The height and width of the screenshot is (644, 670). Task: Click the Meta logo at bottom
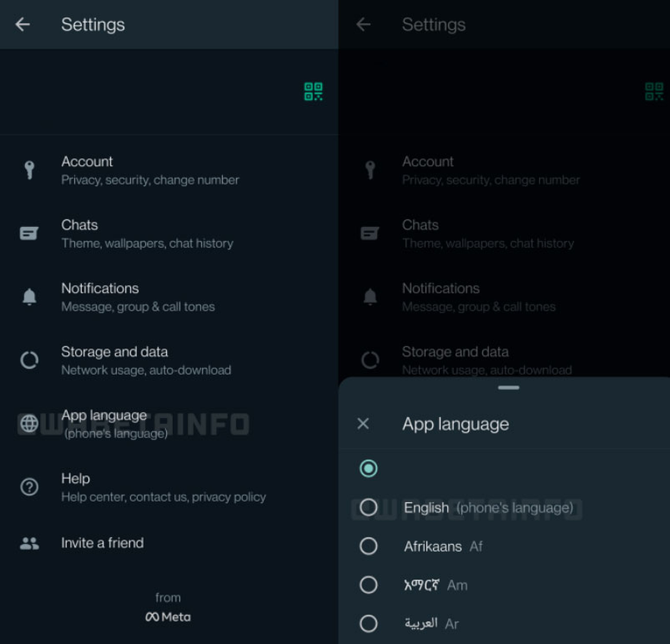pos(168,617)
